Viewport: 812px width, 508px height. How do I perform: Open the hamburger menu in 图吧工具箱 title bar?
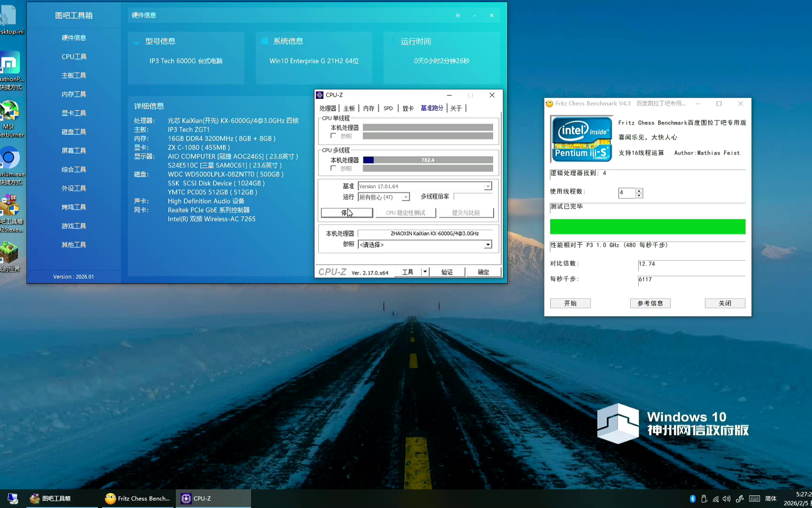point(457,15)
